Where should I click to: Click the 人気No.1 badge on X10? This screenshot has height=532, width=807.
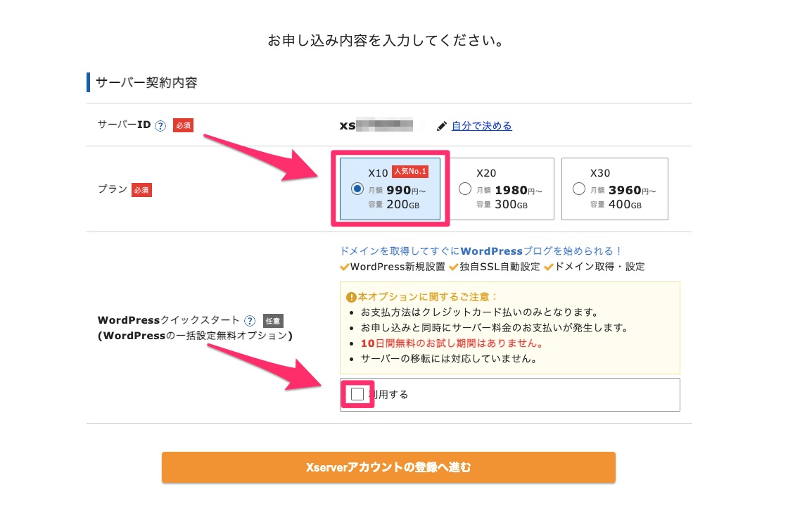410,172
